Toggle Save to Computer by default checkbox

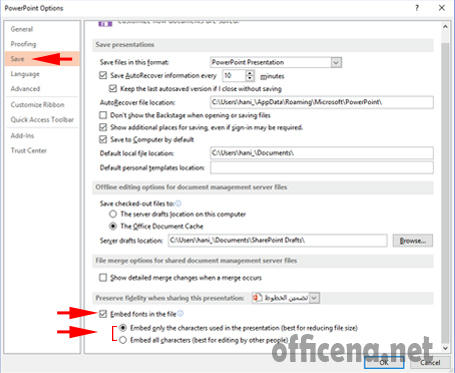(x=103, y=139)
